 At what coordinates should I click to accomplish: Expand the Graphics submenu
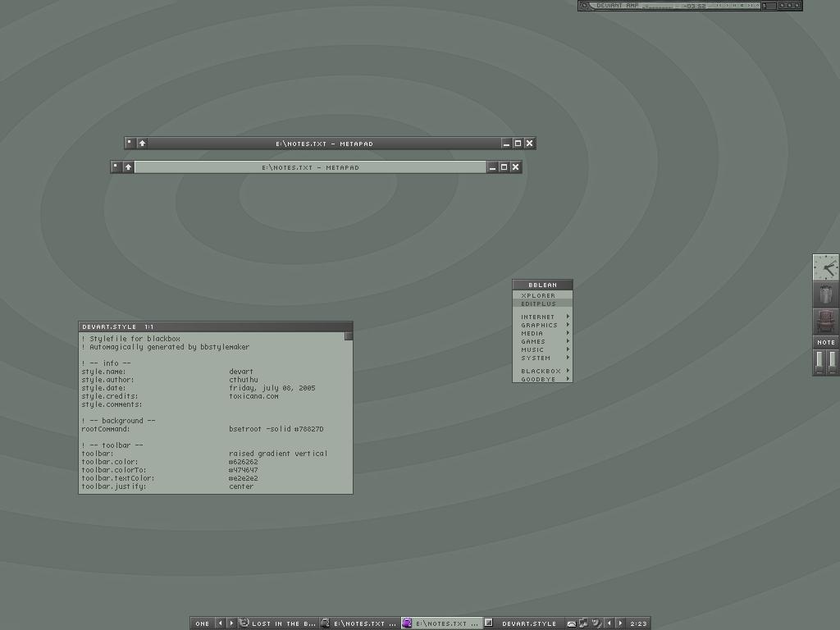click(x=542, y=325)
